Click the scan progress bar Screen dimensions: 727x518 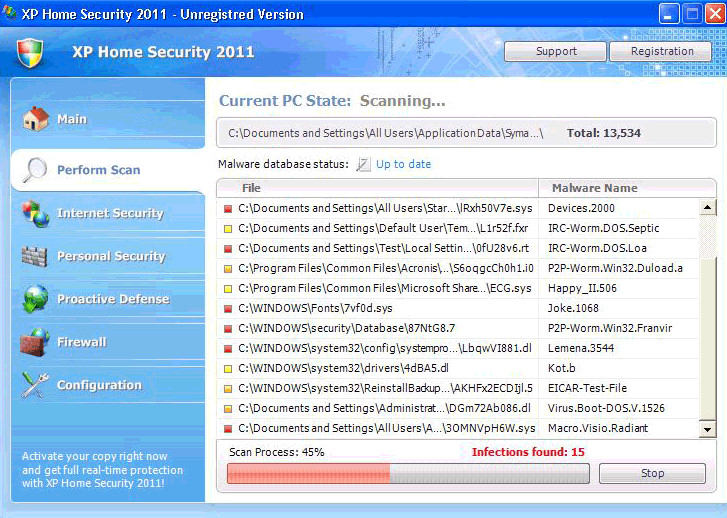coord(408,473)
